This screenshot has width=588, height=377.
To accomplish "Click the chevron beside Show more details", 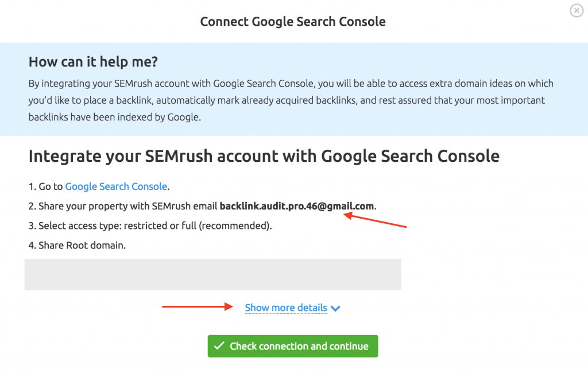I will pyautogui.click(x=336, y=309).
